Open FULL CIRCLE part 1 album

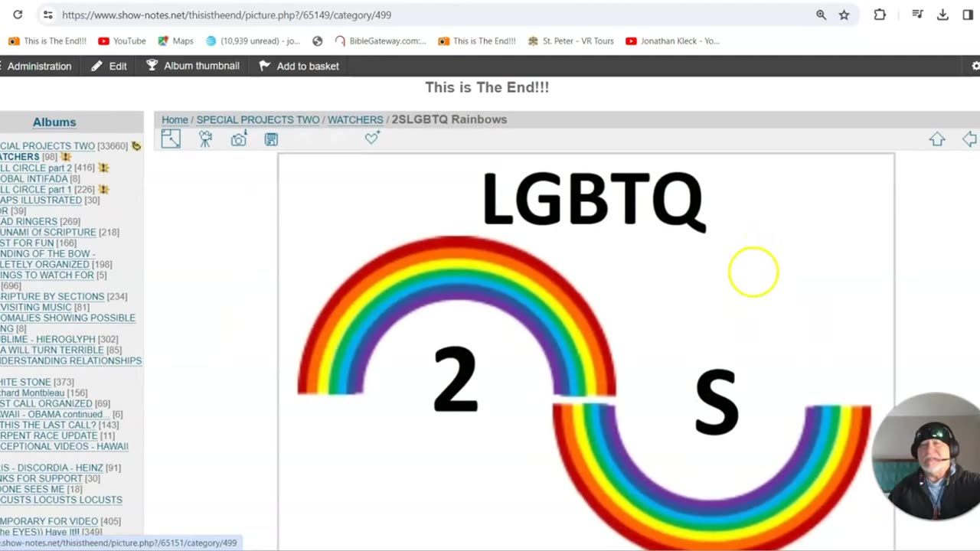[36, 189]
